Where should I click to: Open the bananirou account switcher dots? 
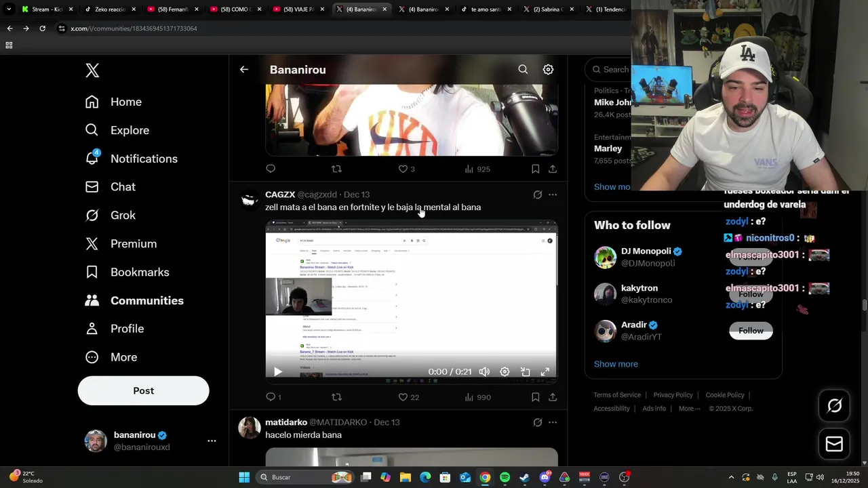[212, 441]
